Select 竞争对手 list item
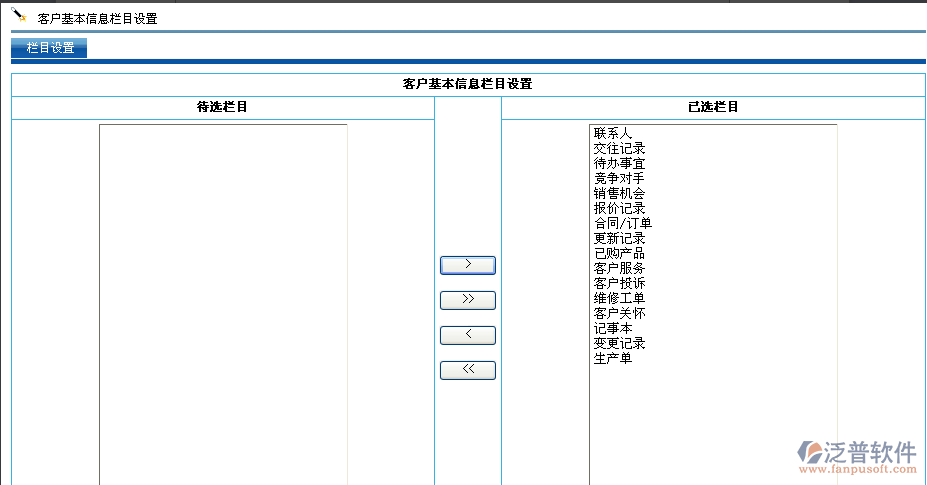Image resolution: width=927 pixels, height=485 pixels. [x=619, y=178]
